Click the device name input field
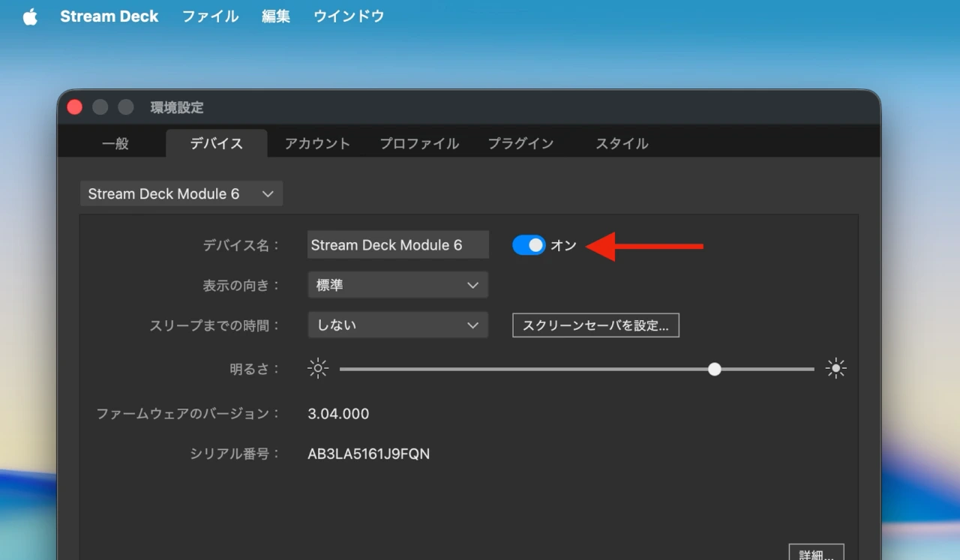Image resolution: width=960 pixels, height=560 pixels. click(397, 244)
